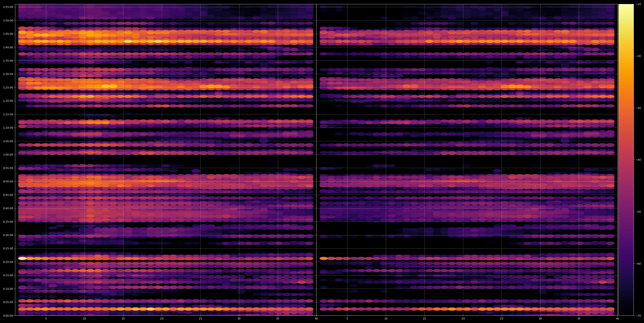
Task: Select x-axis label 20 of right plot
Action: 463,319
